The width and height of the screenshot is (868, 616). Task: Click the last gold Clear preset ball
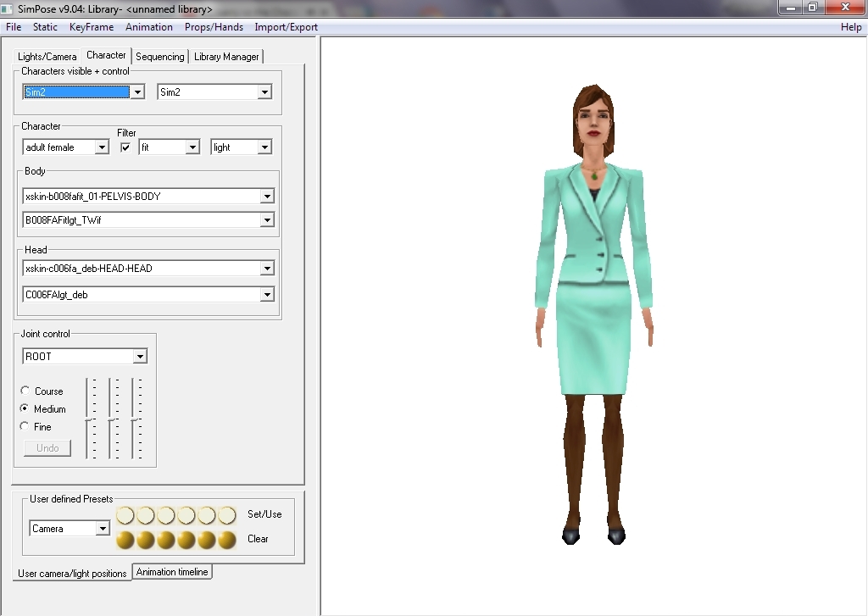click(x=227, y=540)
